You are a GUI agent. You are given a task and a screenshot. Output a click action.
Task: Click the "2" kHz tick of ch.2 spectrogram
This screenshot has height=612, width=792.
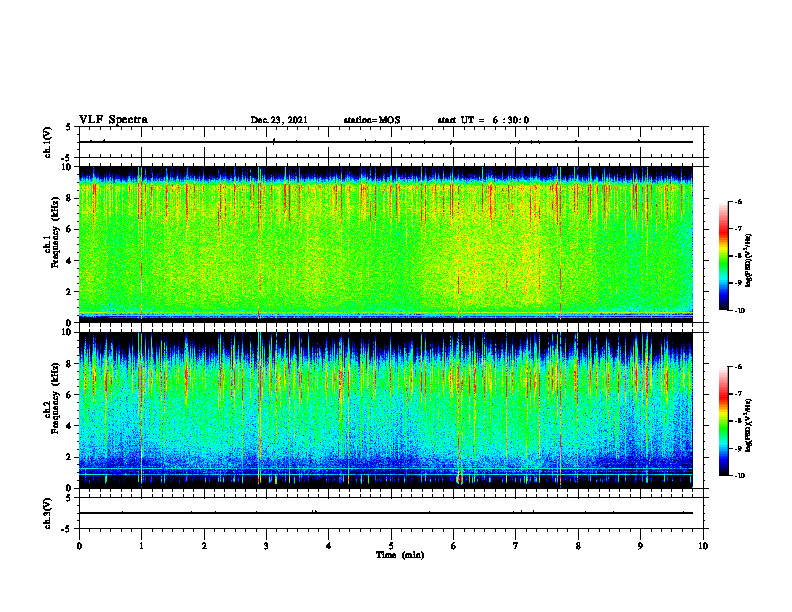pyautogui.click(x=70, y=457)
